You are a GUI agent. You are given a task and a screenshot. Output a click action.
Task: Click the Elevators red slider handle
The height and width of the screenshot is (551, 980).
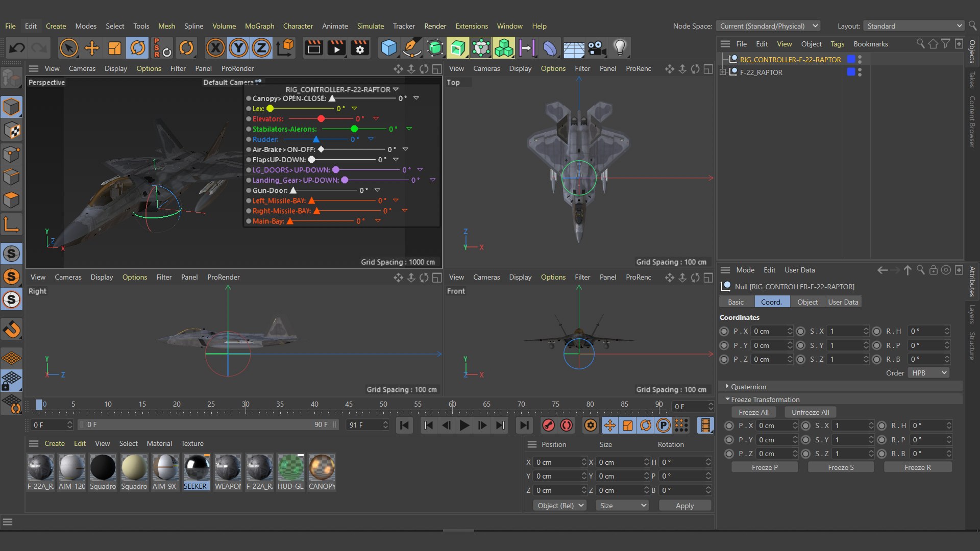point(321,119)
